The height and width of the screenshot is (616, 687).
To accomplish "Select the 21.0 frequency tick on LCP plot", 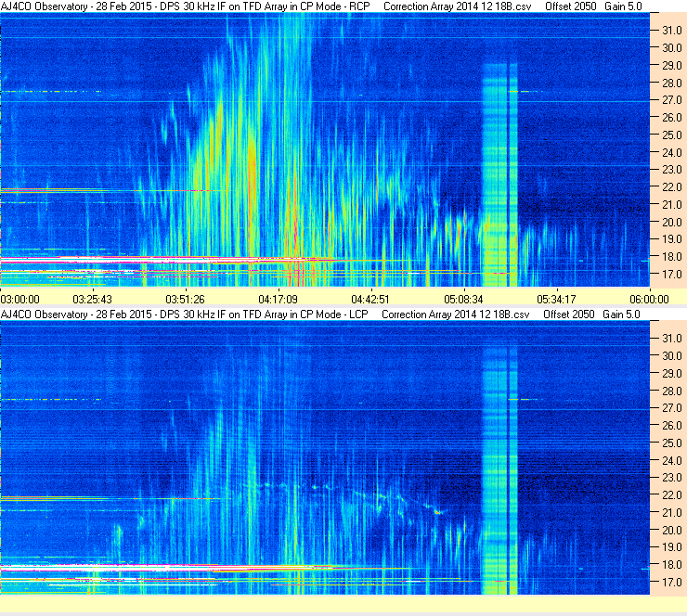I will [672, 512].
